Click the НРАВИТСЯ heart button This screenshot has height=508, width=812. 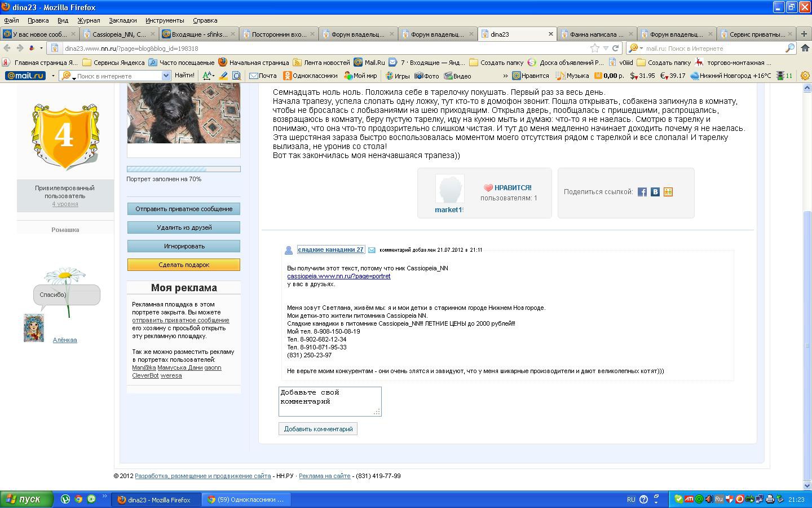click(507, 187)
